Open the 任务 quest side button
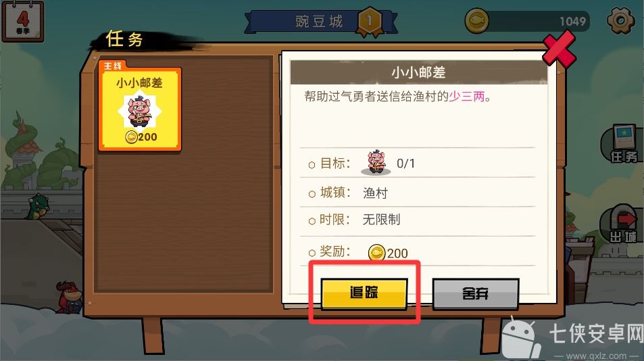 622,145
